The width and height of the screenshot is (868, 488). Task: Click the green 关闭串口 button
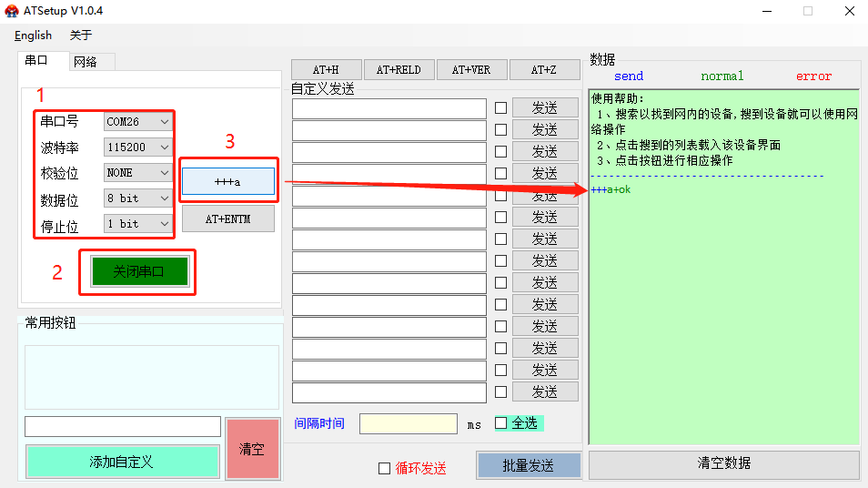(138, 271)
